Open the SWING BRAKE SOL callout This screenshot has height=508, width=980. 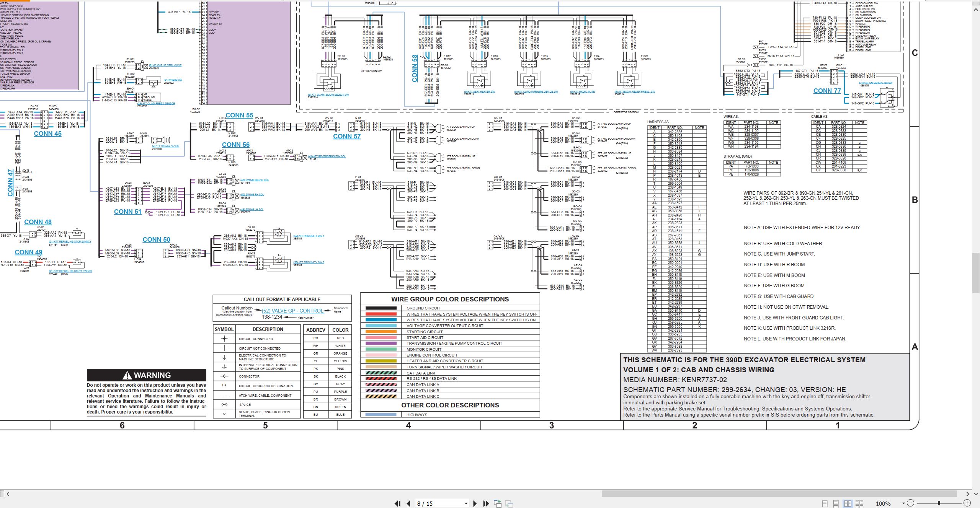255,180
